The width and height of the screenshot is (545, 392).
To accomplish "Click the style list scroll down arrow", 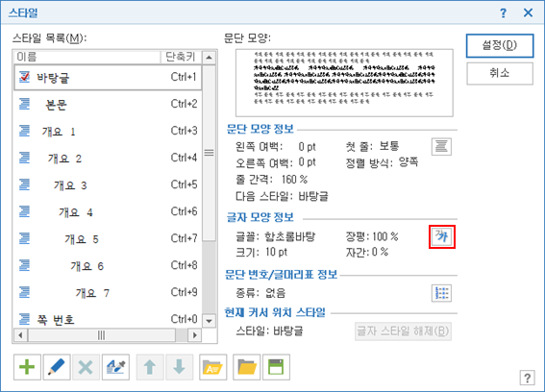I will (x=209, y=320).
